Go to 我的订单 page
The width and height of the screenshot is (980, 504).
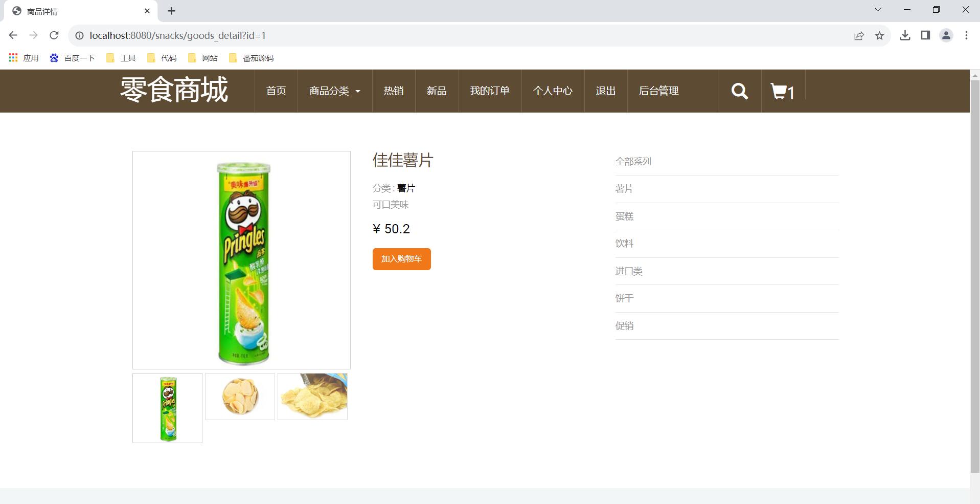pos(490,91)
